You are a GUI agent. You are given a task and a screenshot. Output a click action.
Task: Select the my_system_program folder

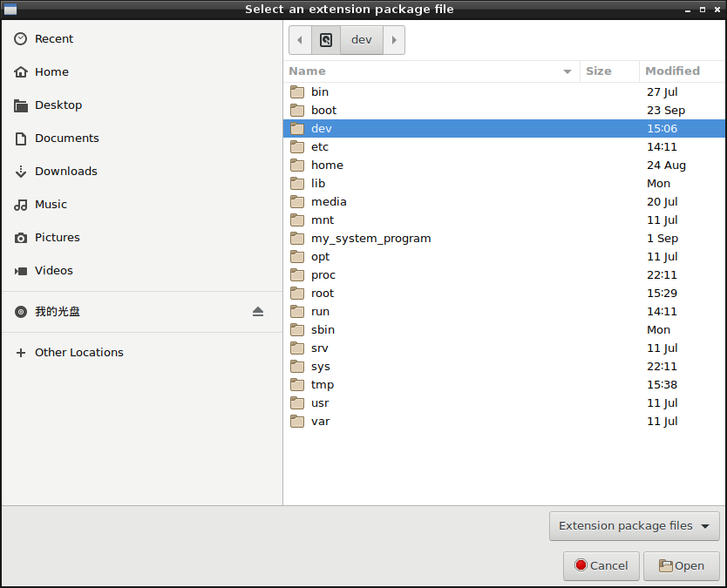pyautogui.click(x=504, y=238)
